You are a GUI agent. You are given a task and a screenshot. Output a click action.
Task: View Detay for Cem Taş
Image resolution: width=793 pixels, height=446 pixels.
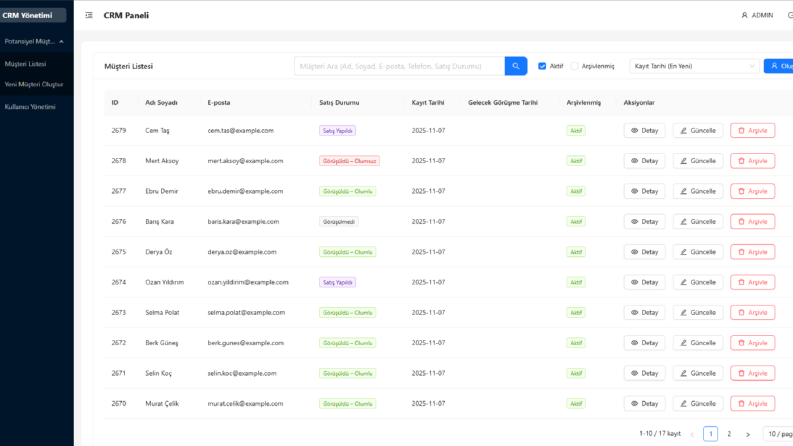point(644,130)
